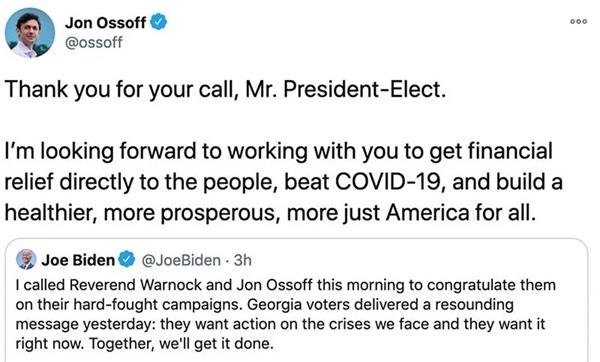The image size is (600, 362).
Task: Click the Joe Biden name in quoted tweet
Action: [78, 260]
